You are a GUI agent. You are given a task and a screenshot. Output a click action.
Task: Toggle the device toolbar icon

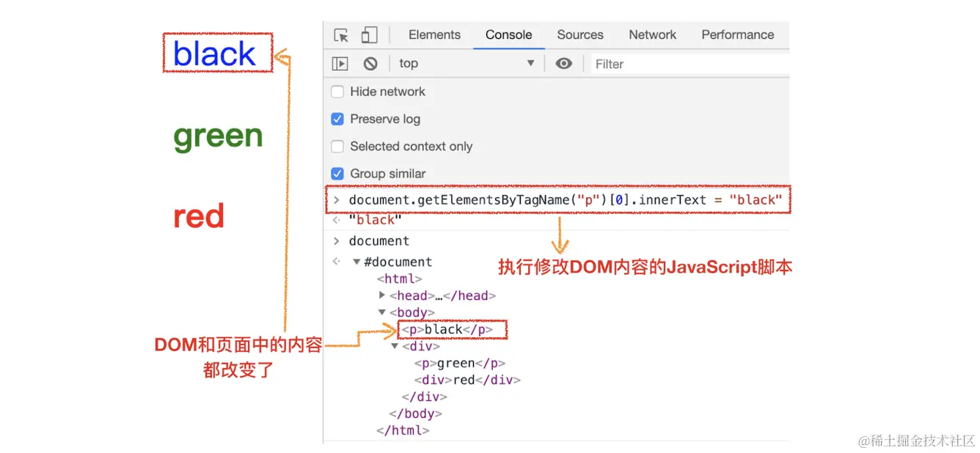(369, 35)
